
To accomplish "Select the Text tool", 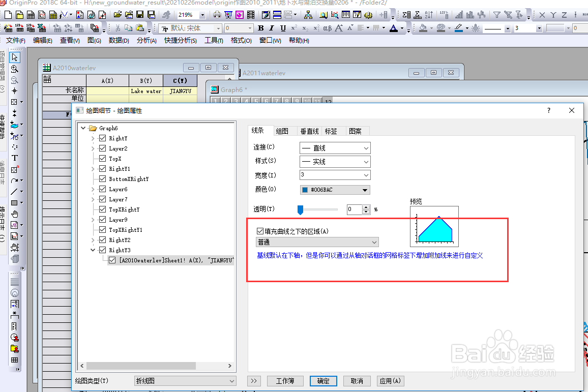I will (15, 158).
